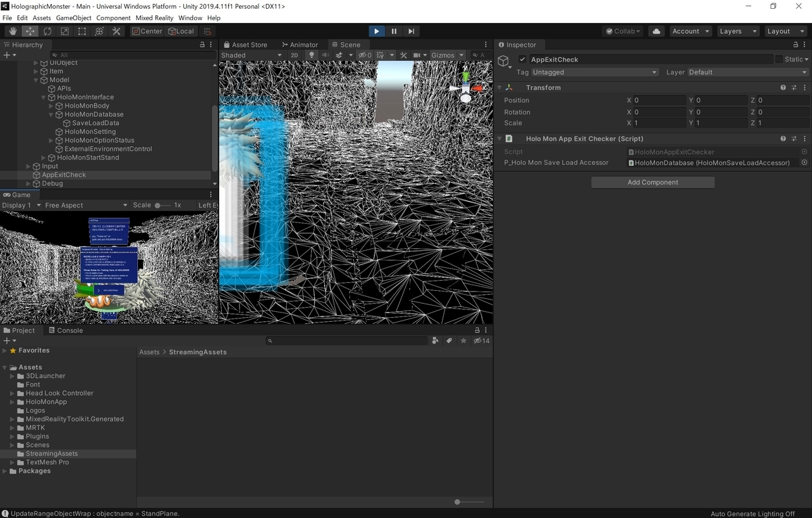Image resolution: width=812 pixels, height=518 pixels.
Task: Toggle 2D scene view mode
Action: click(294, 55)
